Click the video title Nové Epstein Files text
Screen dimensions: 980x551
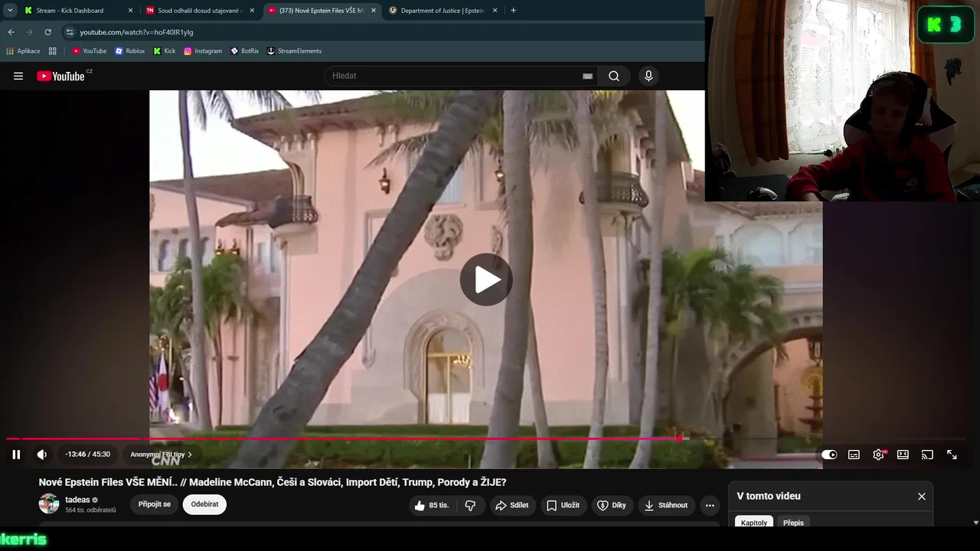[273, 482]
